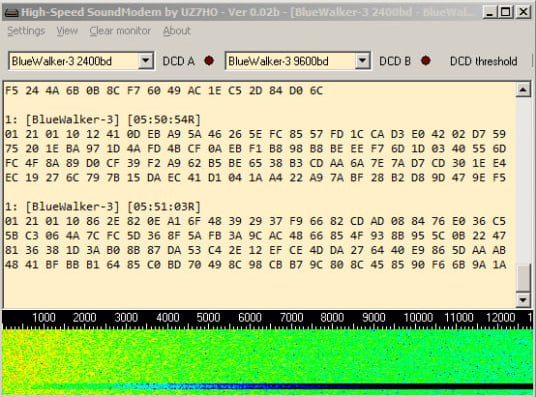Click the frame header with timestamp 05:50:54R
Viewport: 536px width, 397px height.
point(103,120)
